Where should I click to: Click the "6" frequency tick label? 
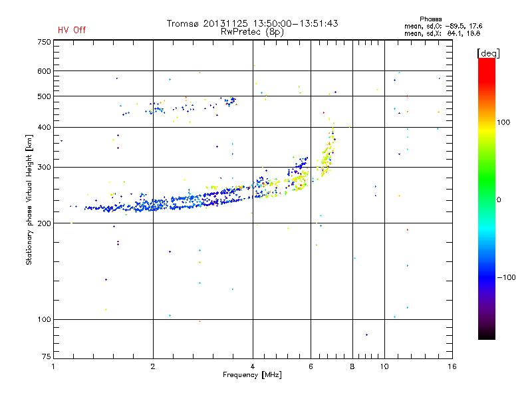coord(311,366)
